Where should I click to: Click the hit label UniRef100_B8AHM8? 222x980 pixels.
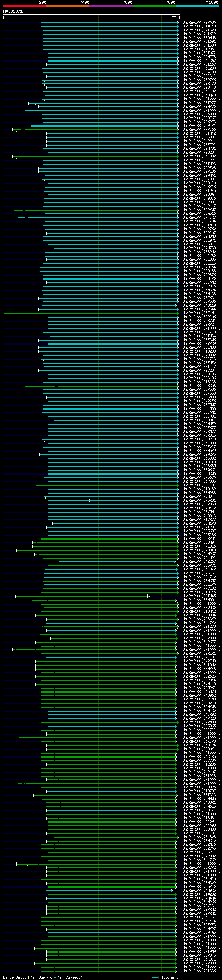click(x=199, y=38)
